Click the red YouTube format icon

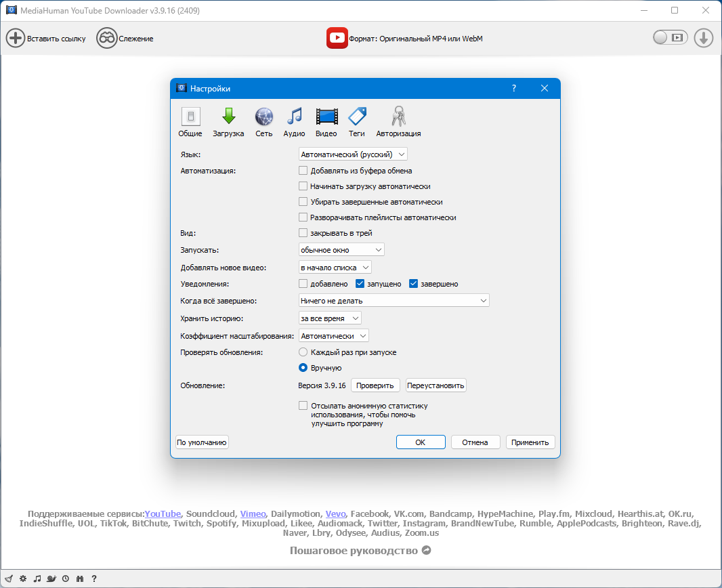pyautogui.click(x=337, y=38)
